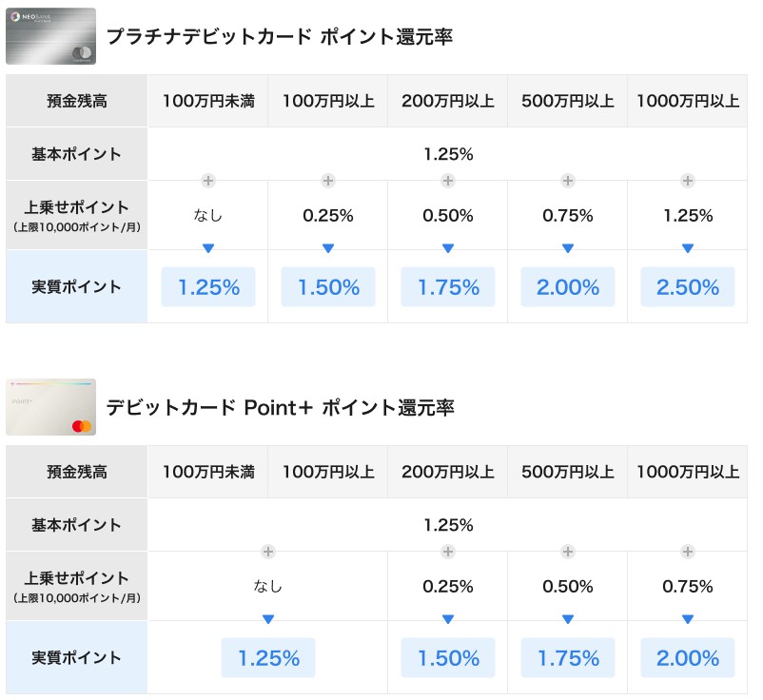Click the plus icon above なし in Point+ table
This screenshot has height=700, width=763.
[x=268, y=551]
